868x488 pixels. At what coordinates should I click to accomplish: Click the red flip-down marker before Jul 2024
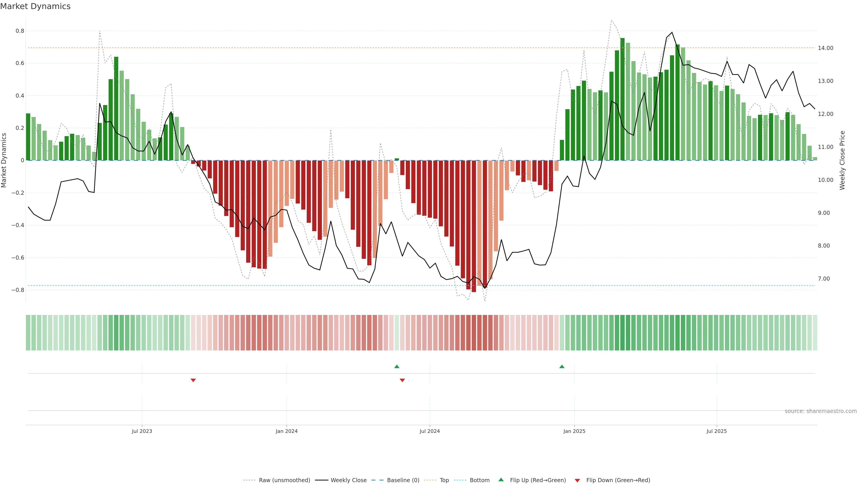click(x=402, y=380)
